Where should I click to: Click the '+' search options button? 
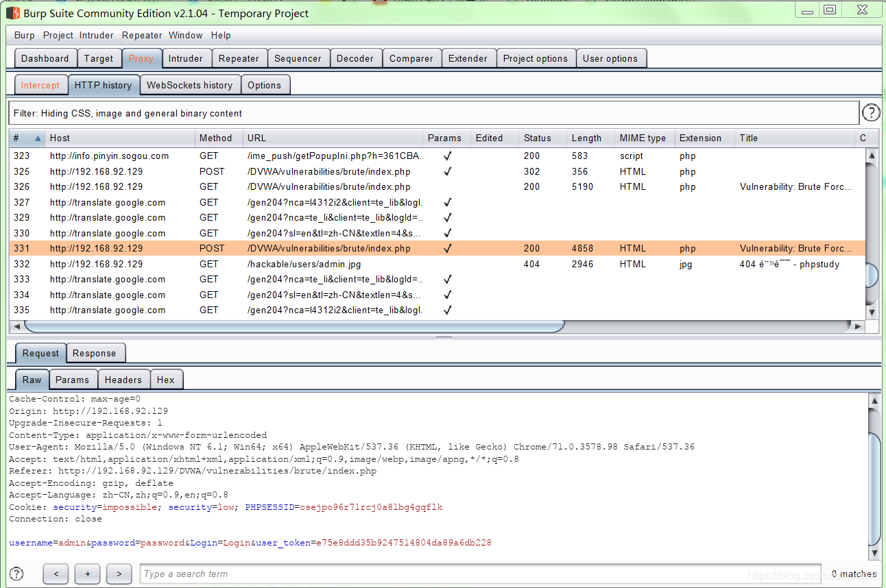[87, 574]
